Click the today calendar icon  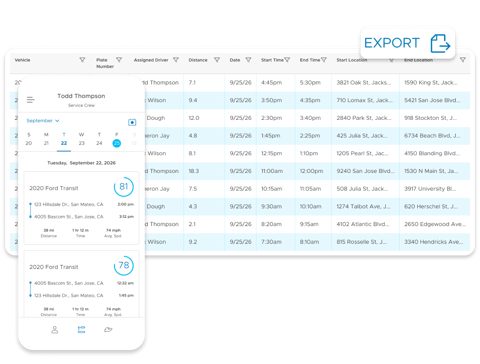tap(132, 122)
